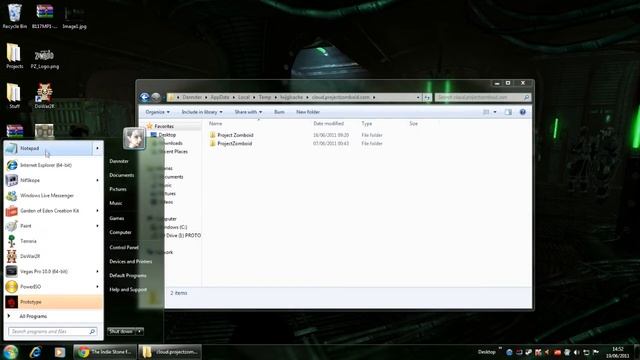Open the Recycle Bin on the desktop

[x=14, y=16]
